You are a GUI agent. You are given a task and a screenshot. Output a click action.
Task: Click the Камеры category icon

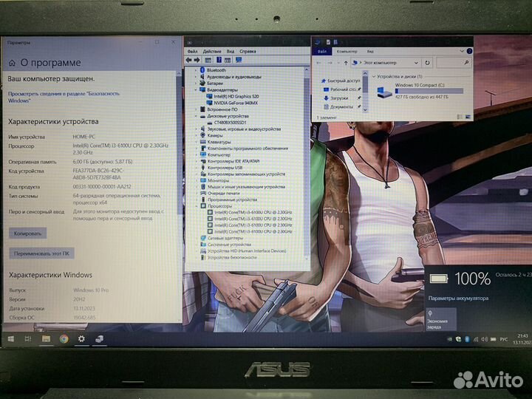coord(203,135)
